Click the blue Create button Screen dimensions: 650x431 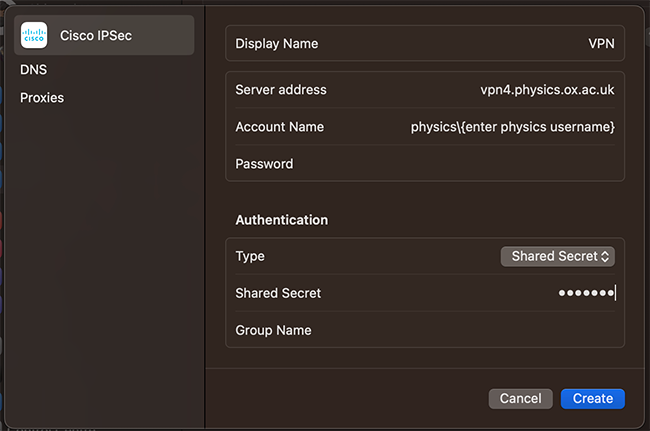pyautogui.click(x=592, y=398)
